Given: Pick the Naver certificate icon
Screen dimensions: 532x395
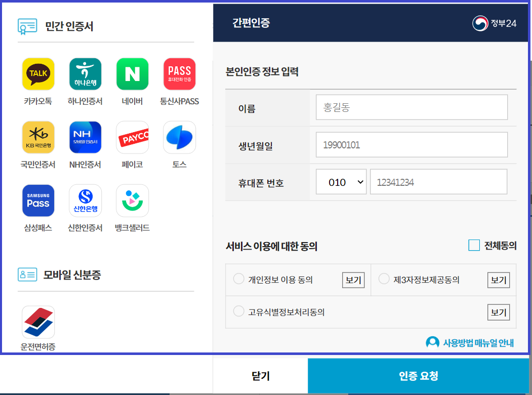Looking at the screenshot, I should 132,74.
